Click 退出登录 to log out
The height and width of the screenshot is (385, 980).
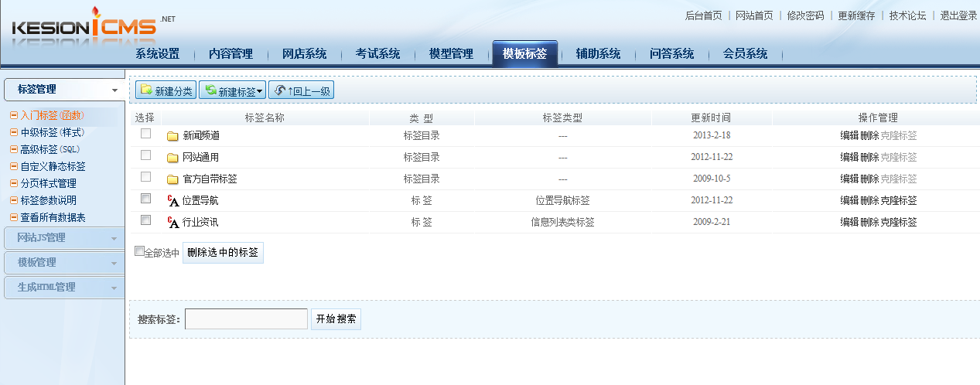pos(958,15)
